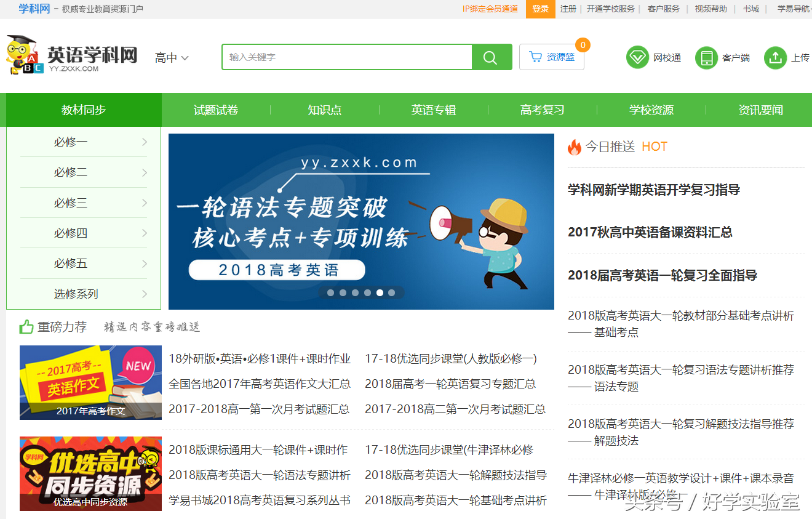Click the 上传 upload icon
The width and height of the screenshot is (812, 519).
click(775, 58)
